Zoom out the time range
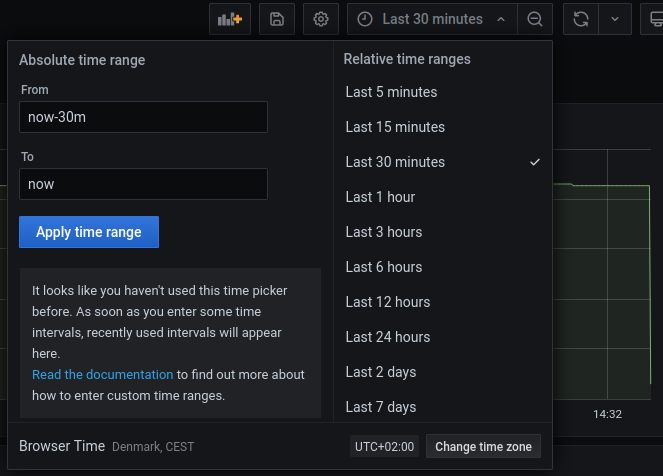 535,19
